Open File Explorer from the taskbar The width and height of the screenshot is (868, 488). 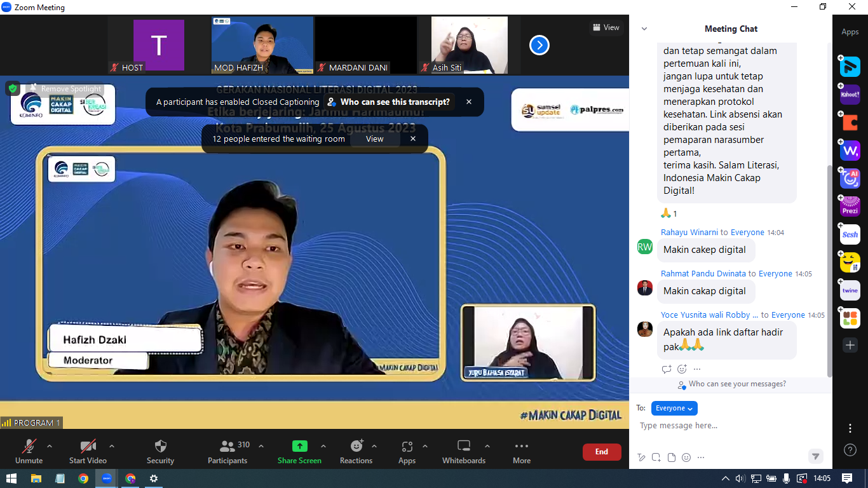coord(36,478)
